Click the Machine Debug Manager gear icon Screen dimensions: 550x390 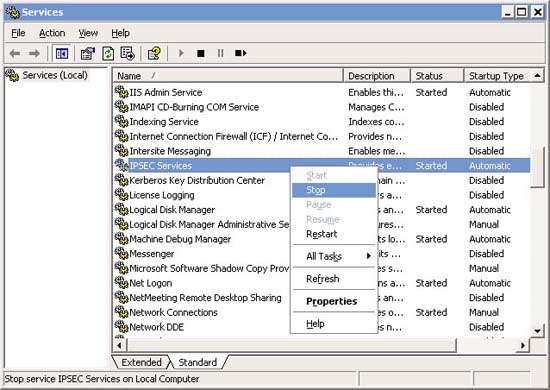pos(121,239)
